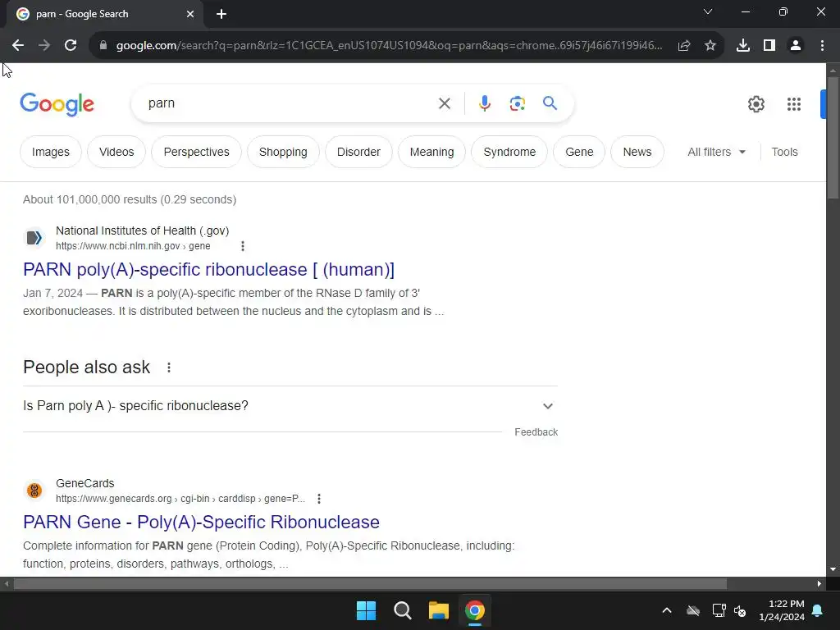Open the Windows Start menu

[367, 610]
